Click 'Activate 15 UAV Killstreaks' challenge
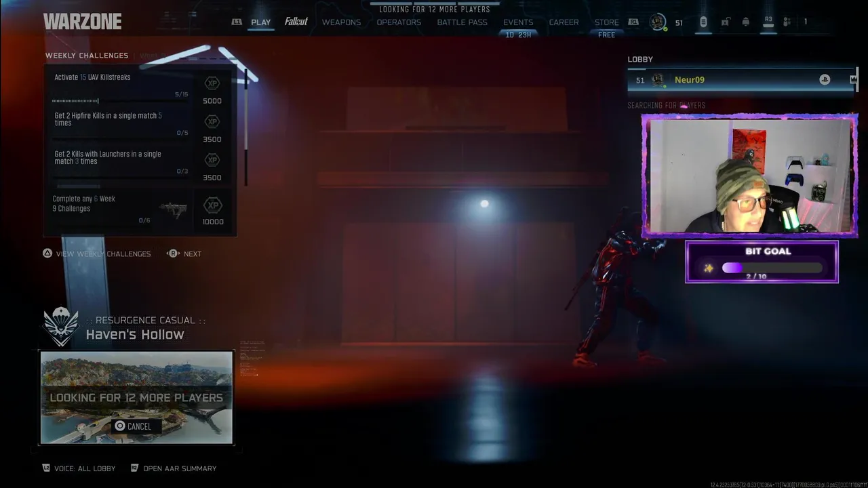 [x=92, y=77]
